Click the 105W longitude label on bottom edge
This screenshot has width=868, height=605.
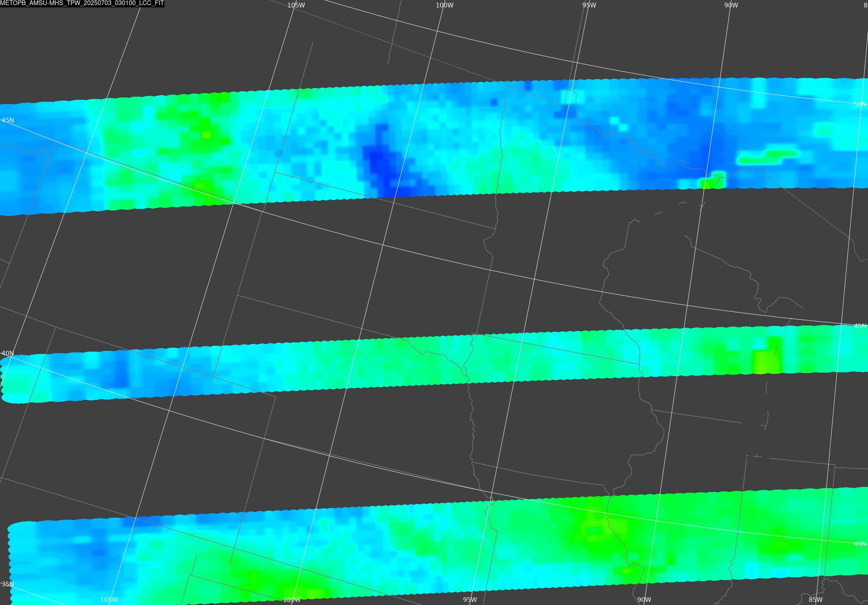click(x=109, y=600)
